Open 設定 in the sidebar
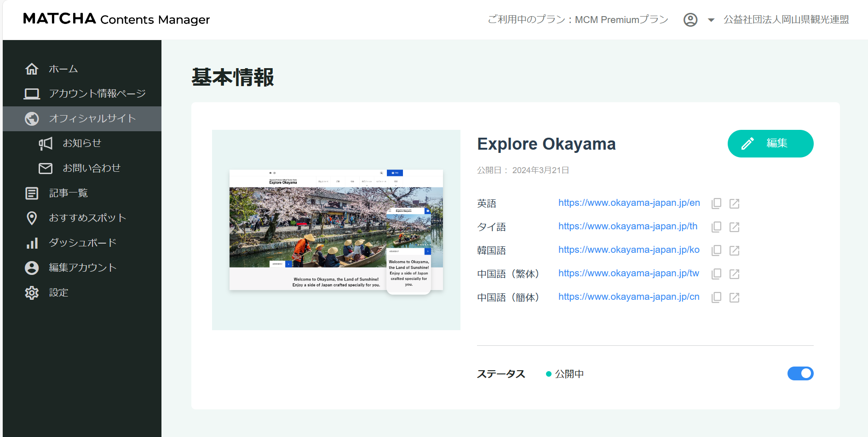Screen dimensions: 868x437 point(82,293)
